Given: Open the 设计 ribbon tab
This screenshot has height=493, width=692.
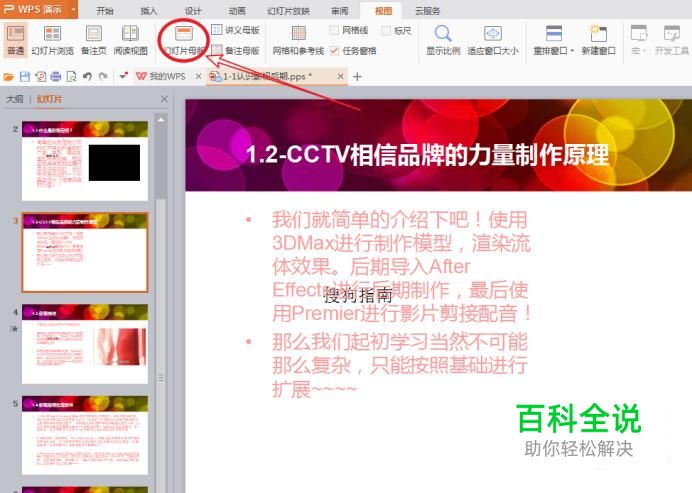Looking at the screenshot, I should point(193,11).
